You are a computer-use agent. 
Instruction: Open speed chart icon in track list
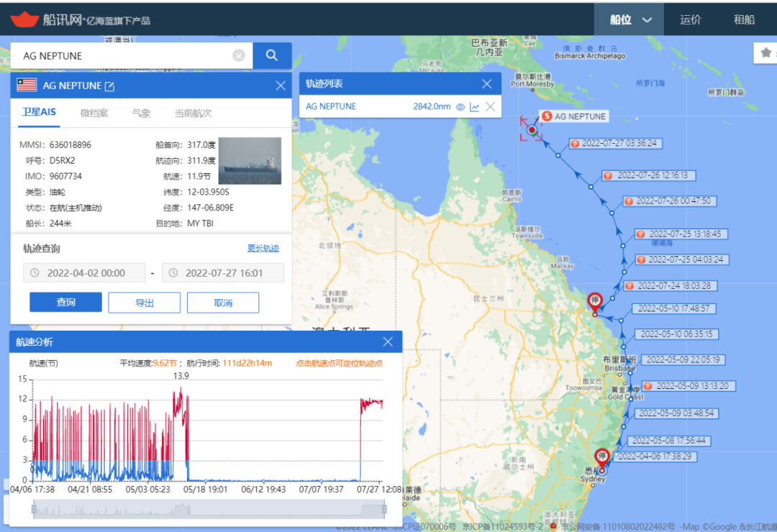click(x=475, y=106)
